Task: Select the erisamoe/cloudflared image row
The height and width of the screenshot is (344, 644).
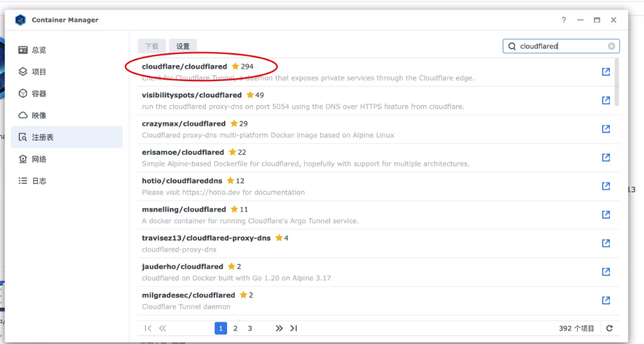Action: [x=378, y=158]
